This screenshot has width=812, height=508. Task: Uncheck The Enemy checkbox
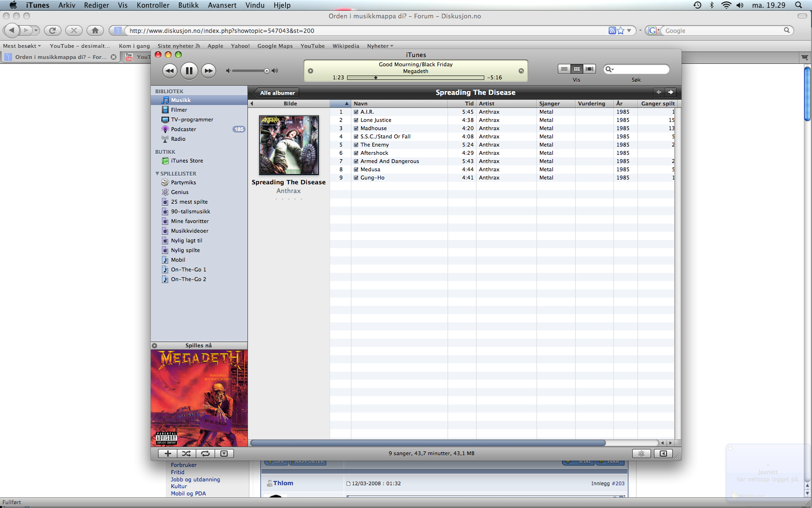[x=356, y=145]
